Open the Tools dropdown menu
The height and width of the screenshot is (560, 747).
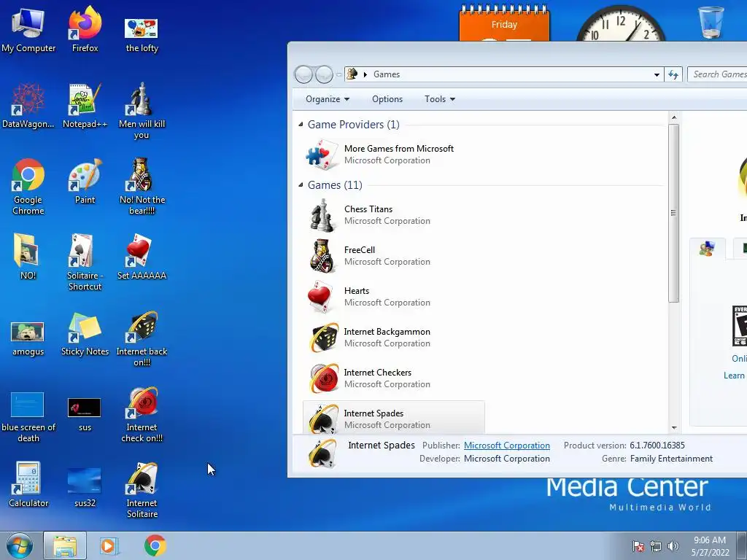pyautogui.click(x=439, y=99)
